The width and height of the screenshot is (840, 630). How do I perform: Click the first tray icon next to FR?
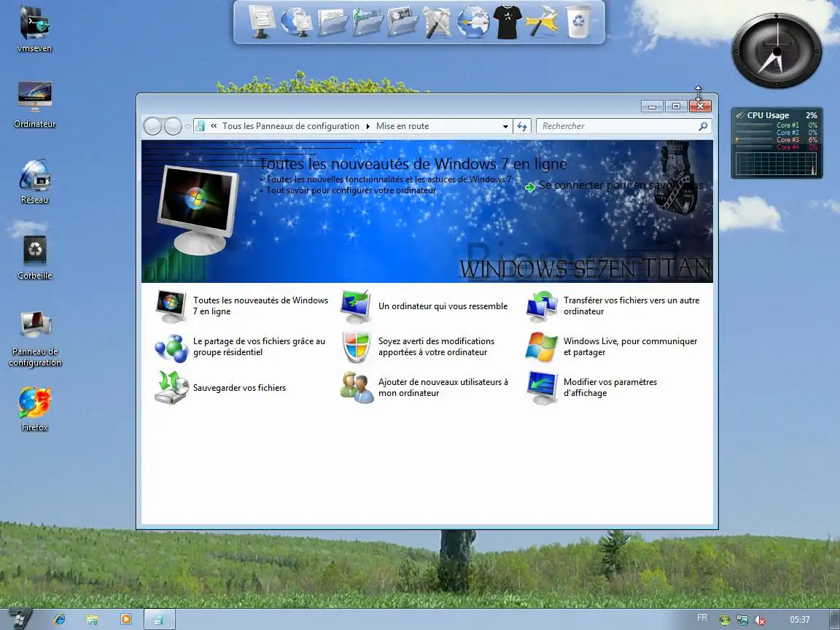pyautogui.click(x=724, y=620)
